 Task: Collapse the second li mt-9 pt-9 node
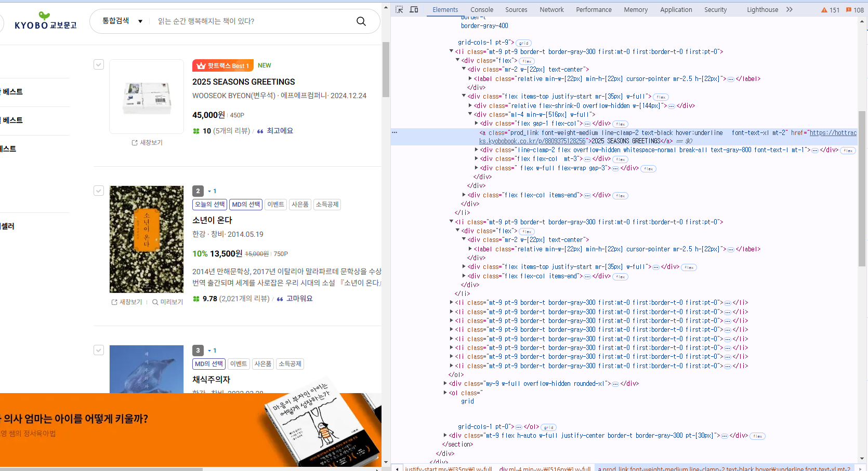451,222
